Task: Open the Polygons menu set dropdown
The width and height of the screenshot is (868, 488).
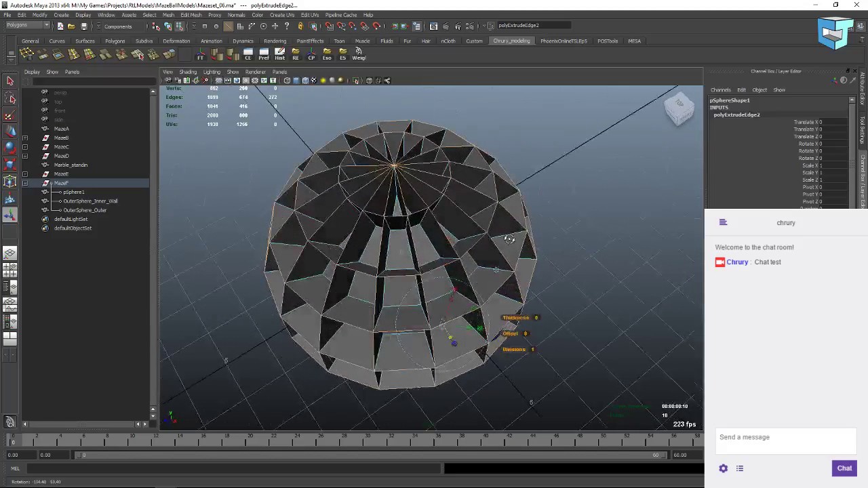Action: tap(27, 26)
